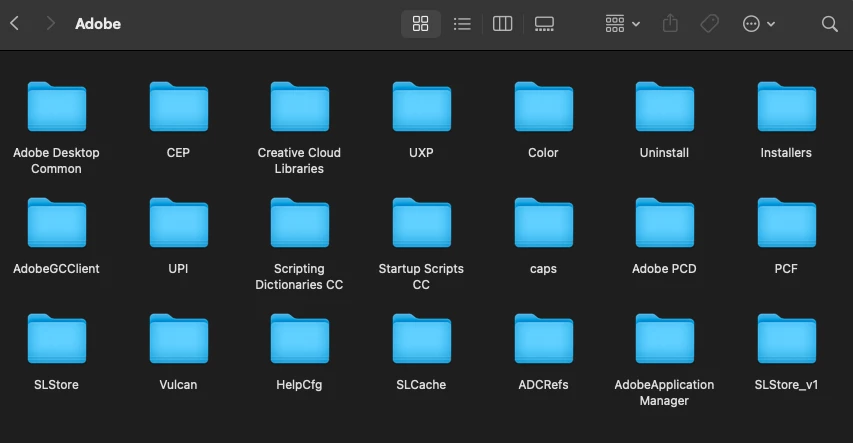Select the Adobe Desktop Common folder icon
Screen dimensions: 853x443
[57, 107]
